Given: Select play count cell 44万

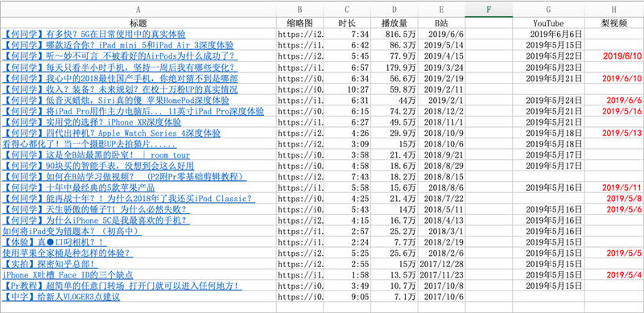Looking at the screenshot, I should 394,101.
